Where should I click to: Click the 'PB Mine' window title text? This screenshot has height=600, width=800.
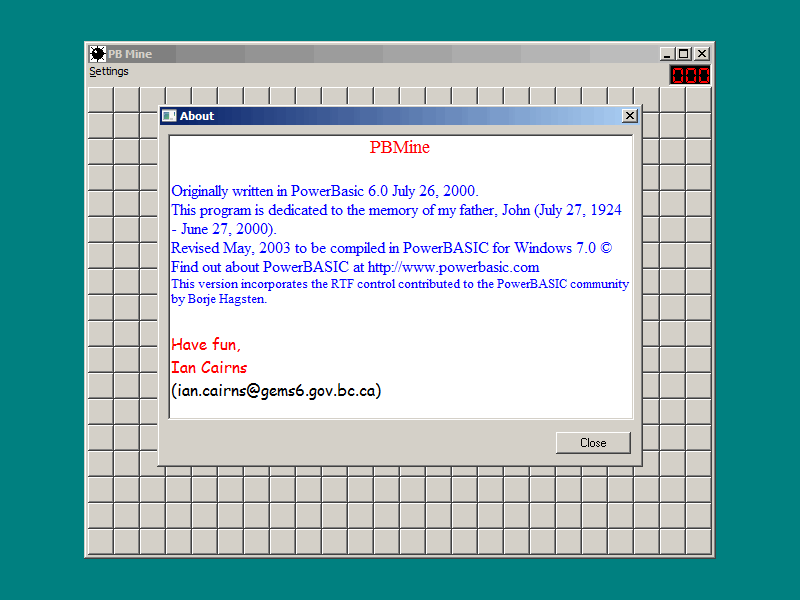[130, 54]
